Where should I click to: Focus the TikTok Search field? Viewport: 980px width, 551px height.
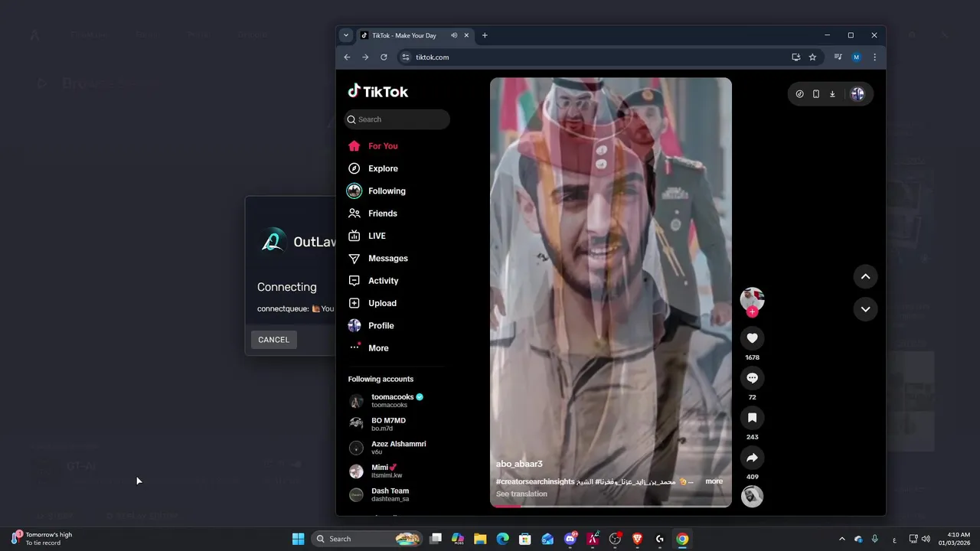click(397, 119)
